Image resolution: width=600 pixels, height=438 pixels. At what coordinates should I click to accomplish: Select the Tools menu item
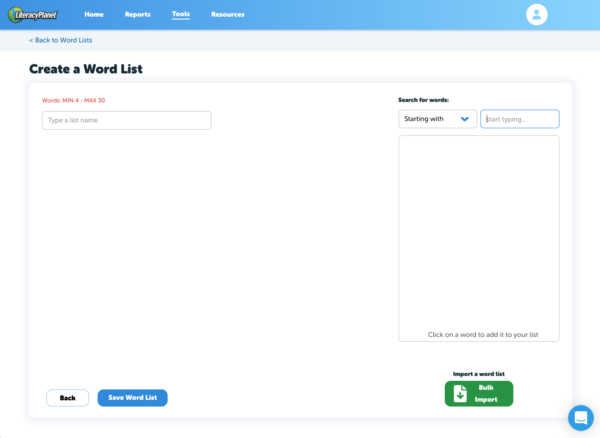[x=181, y=14]
